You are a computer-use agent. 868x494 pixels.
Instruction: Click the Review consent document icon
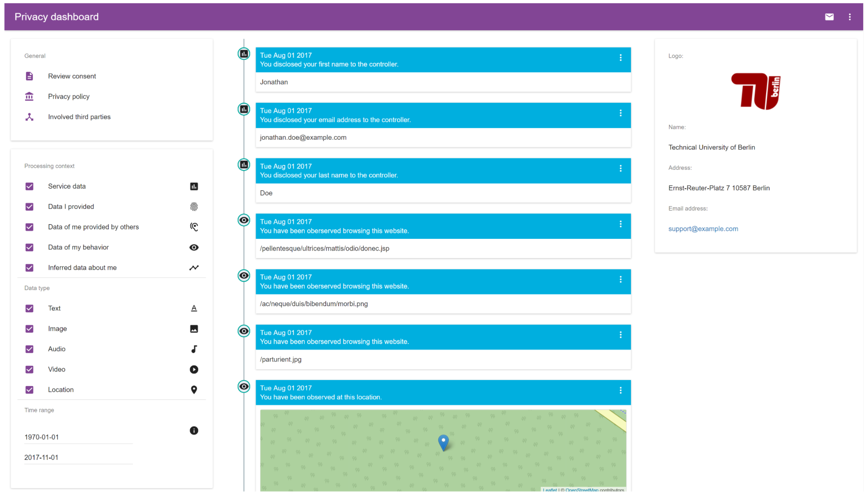[x=29, y=76]
